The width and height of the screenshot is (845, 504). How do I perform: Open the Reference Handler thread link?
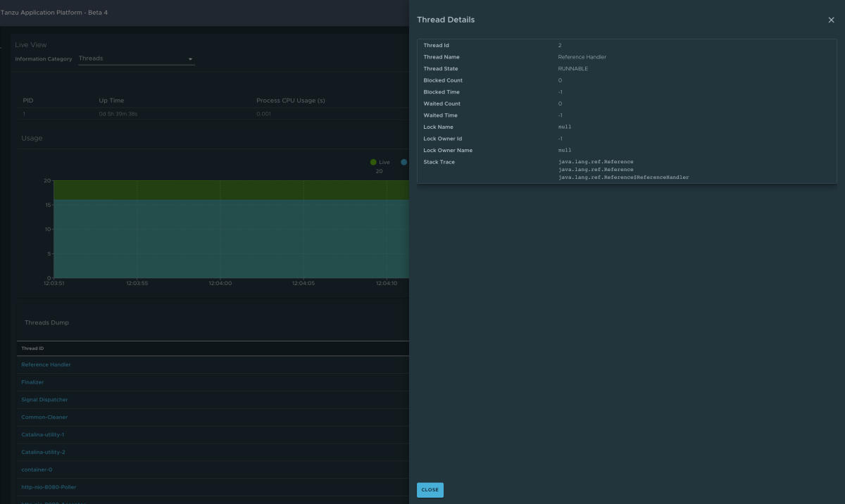click(46, 365)
